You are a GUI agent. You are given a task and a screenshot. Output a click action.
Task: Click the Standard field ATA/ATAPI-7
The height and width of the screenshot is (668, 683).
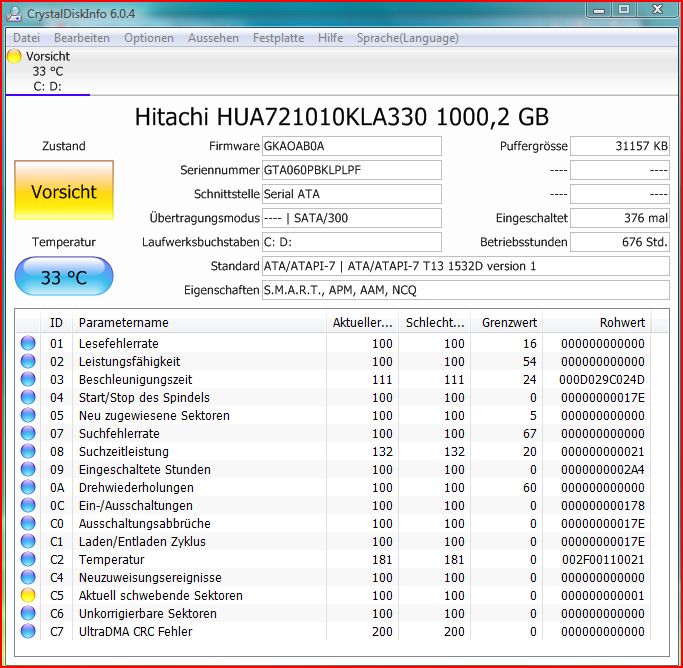[x=466, y=266]
